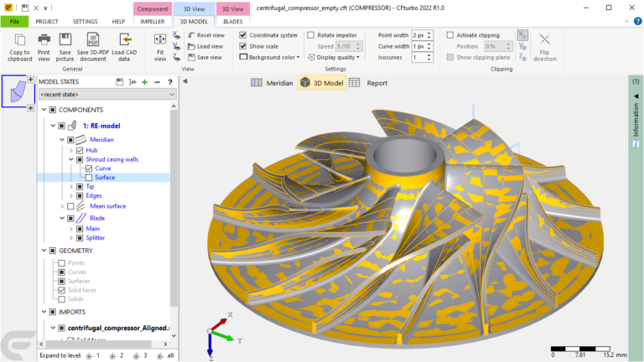Uncheck the Curve checkbox under Shroud

pos(89,168)
